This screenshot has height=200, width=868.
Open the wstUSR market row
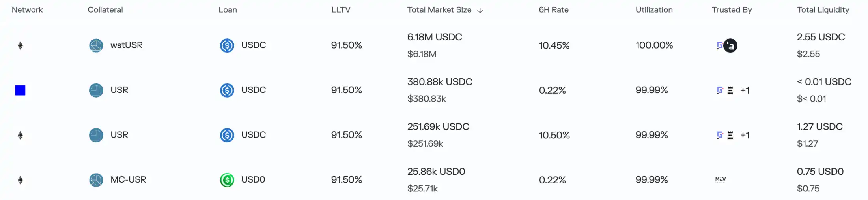(126, 45)
